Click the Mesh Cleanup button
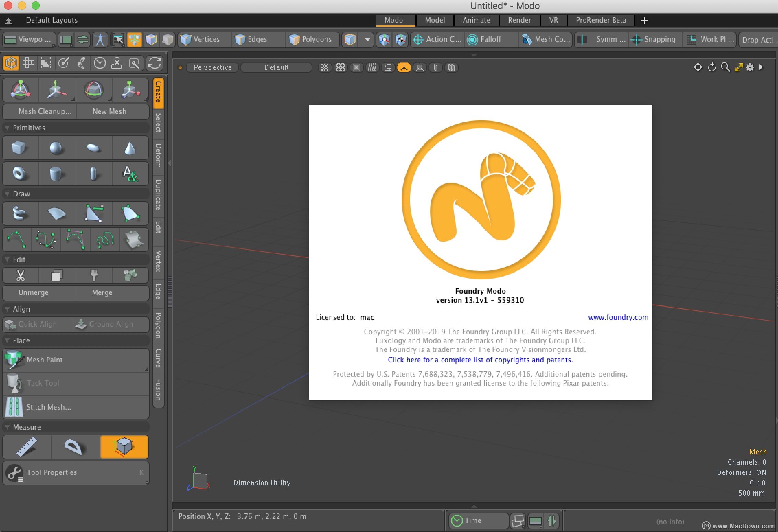The width and height of the screenshot is (778, 532). point(39,112)
